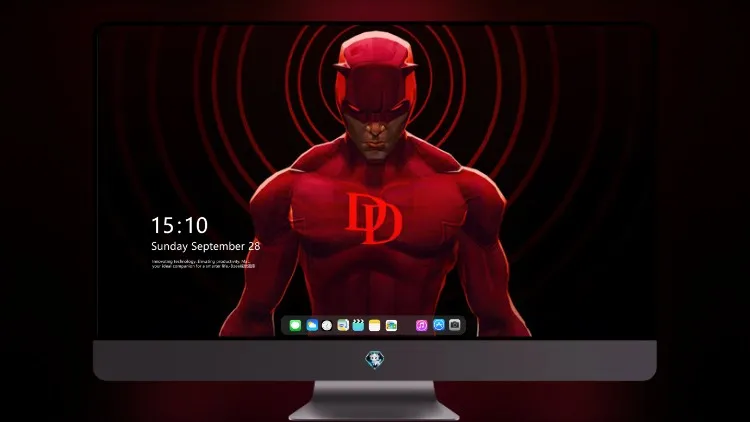Open the teal clapperboard video app
The image size is (750, 422).
coord(358,326)
